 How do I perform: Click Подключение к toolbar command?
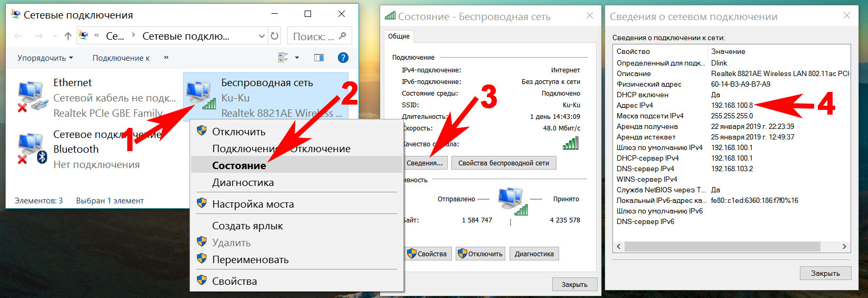click(121, 58)
